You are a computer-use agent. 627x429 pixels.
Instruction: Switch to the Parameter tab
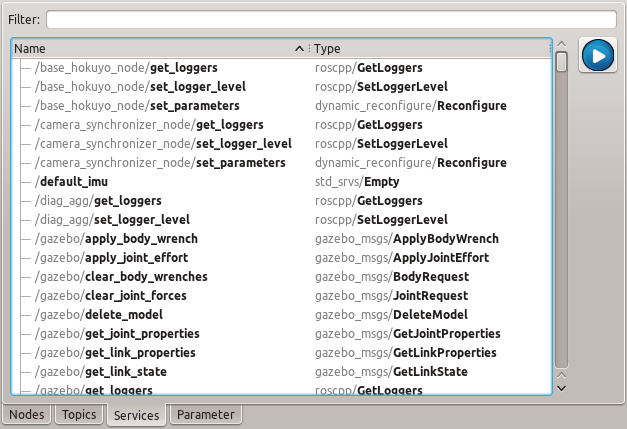[x=205, y=415]
